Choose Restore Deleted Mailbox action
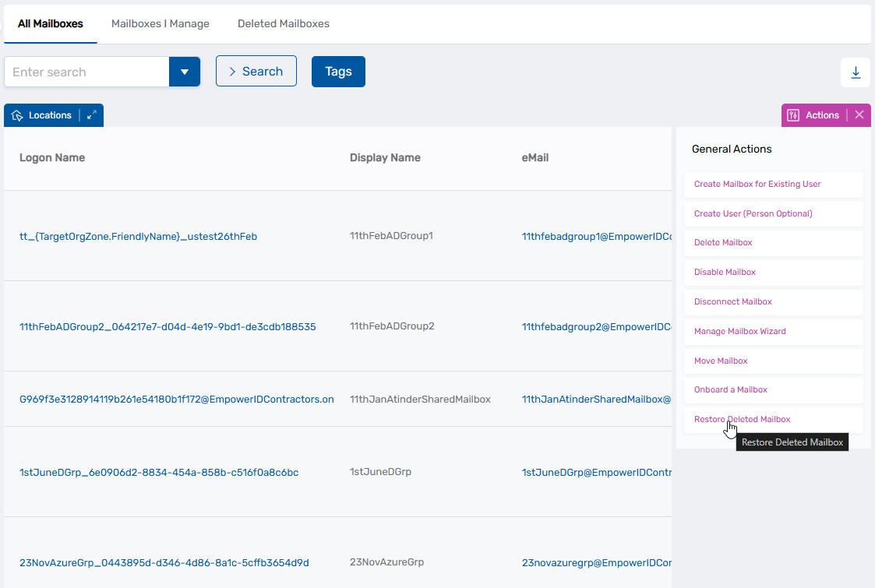The image size is (875, 588). [742, 419]
